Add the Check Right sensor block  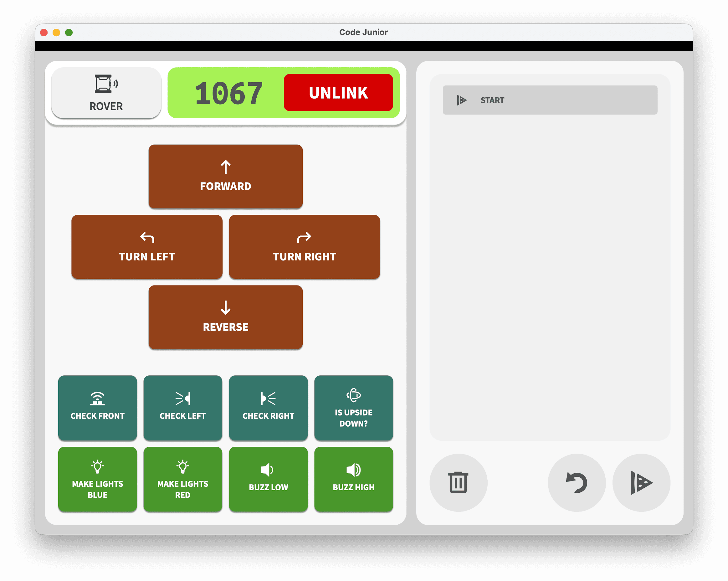268,407
